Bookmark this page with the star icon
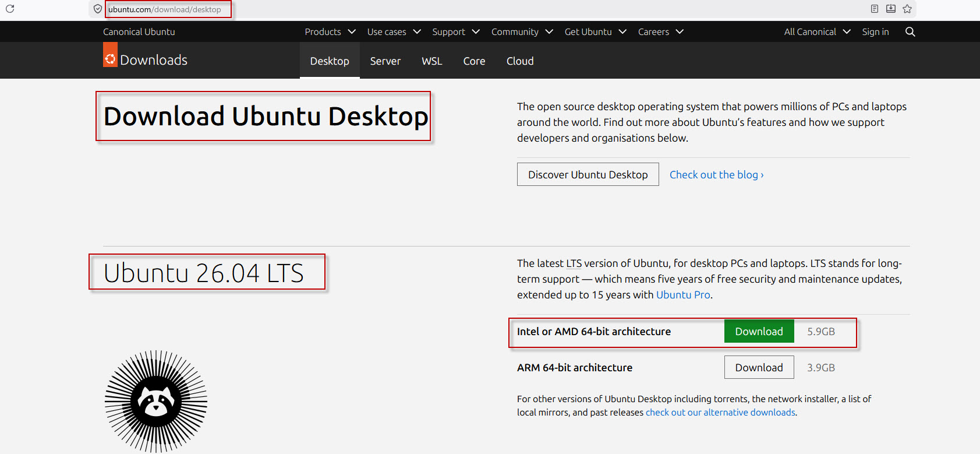 [x=907, y=9]
